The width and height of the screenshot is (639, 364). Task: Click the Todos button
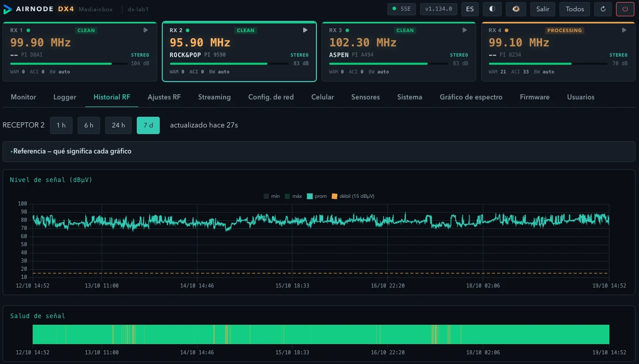click(x=575, y=9)
